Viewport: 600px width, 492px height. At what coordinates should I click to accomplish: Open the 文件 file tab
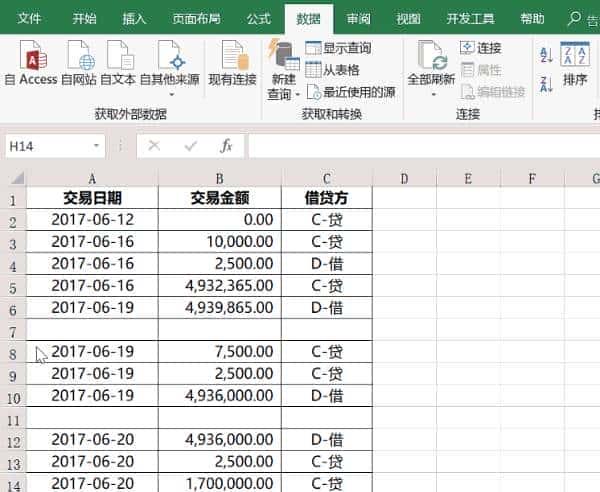29,18
